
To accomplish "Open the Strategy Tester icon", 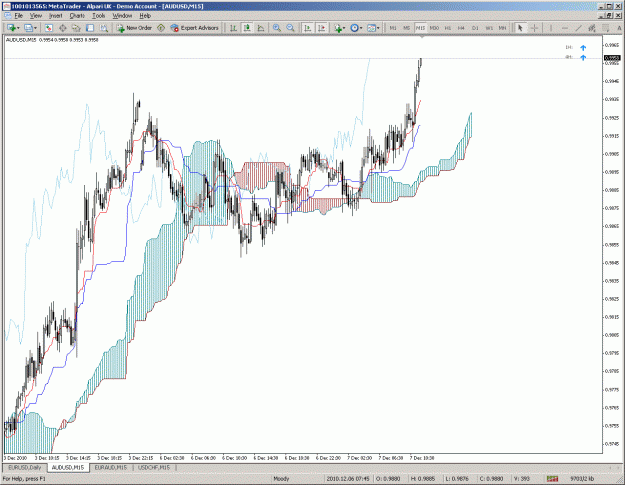I will coord(104,28).
